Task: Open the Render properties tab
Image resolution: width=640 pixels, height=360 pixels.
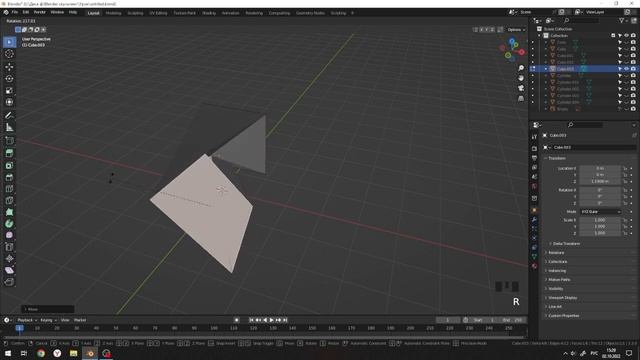Action: pos(534,149)
